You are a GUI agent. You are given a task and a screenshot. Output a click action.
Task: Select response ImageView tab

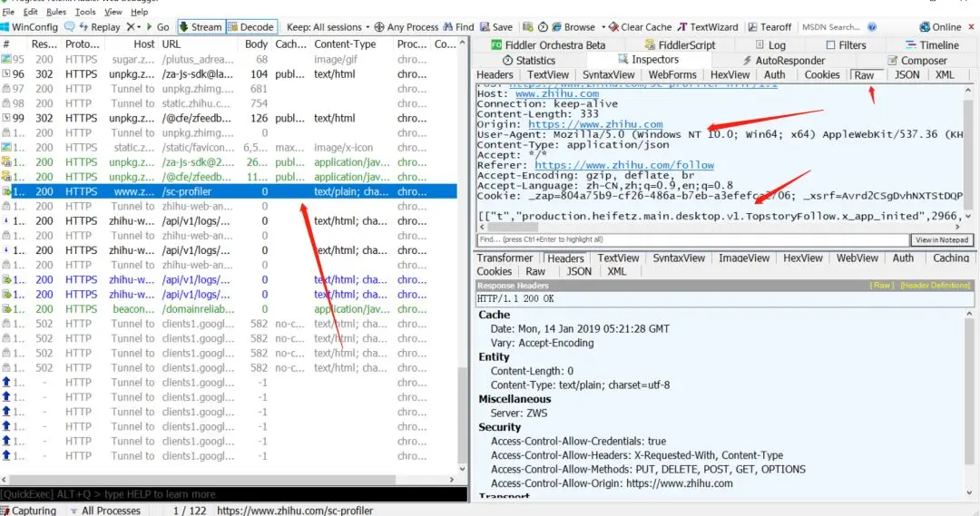tap(744, 258)
